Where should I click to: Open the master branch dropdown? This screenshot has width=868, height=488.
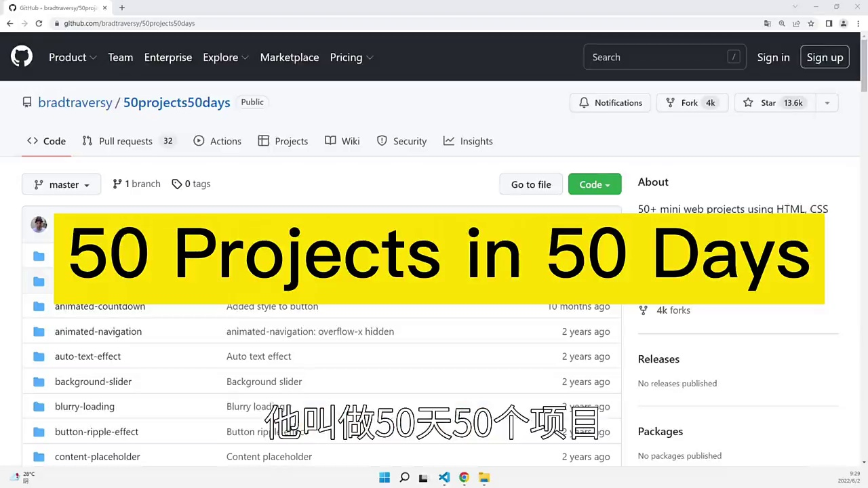(x=61, y=184)
